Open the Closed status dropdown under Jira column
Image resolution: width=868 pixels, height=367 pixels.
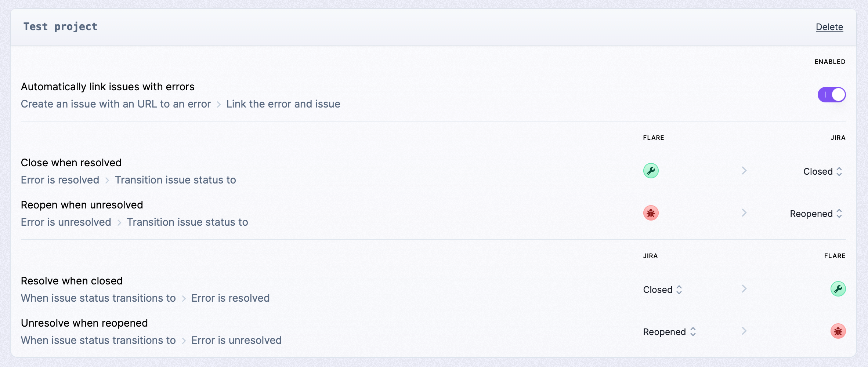822,171
